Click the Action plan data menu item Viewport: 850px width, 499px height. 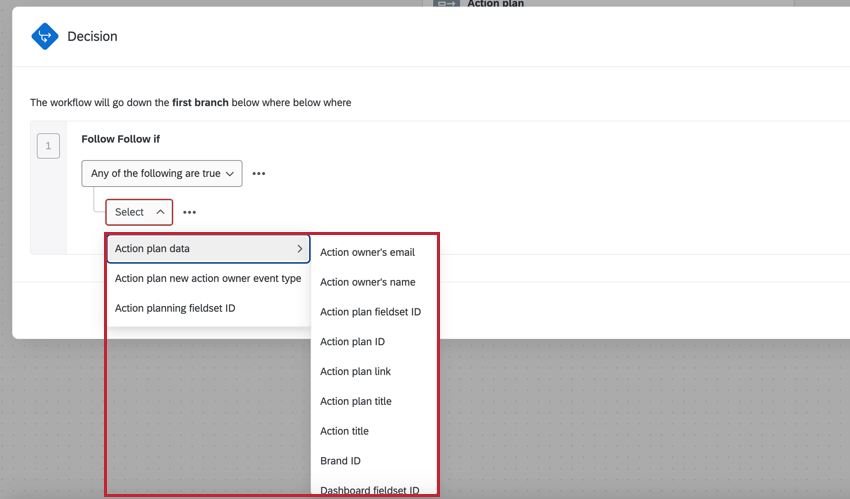[x=208, y=249]
